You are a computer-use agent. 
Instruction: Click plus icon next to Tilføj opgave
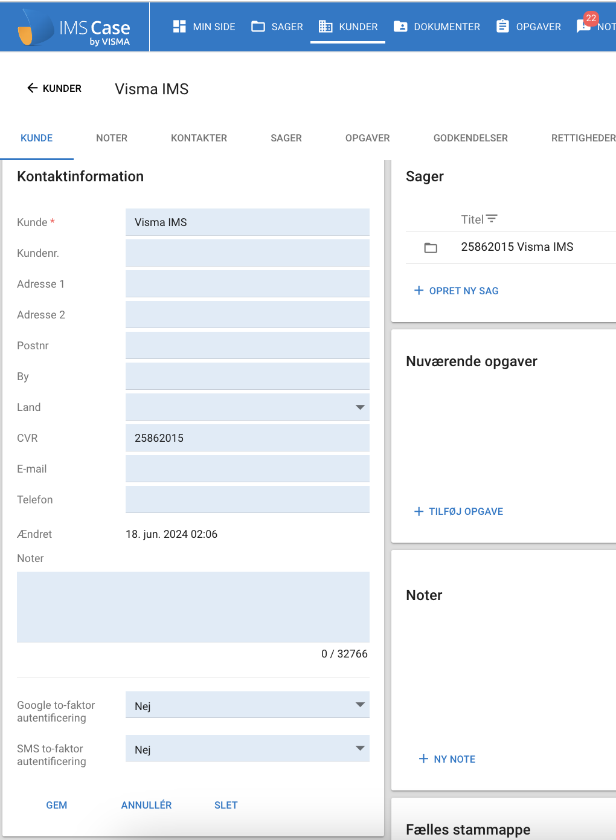coord(419,511)
